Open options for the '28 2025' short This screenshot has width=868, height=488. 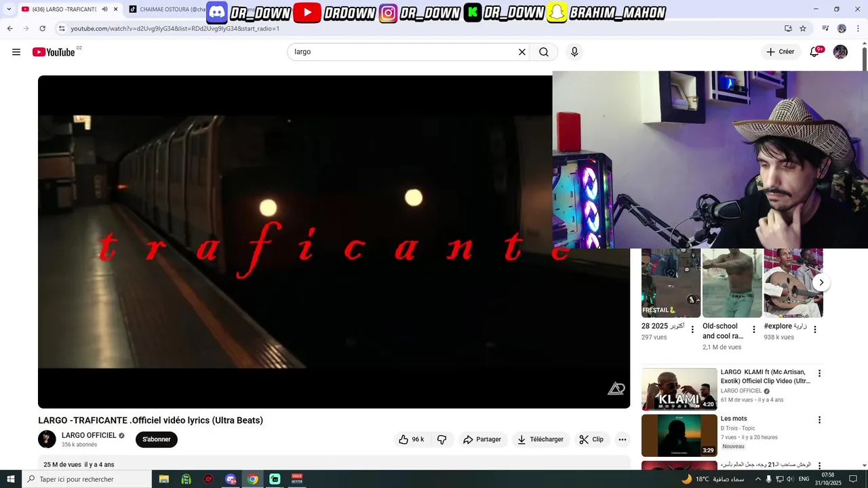tap(692, 330)
